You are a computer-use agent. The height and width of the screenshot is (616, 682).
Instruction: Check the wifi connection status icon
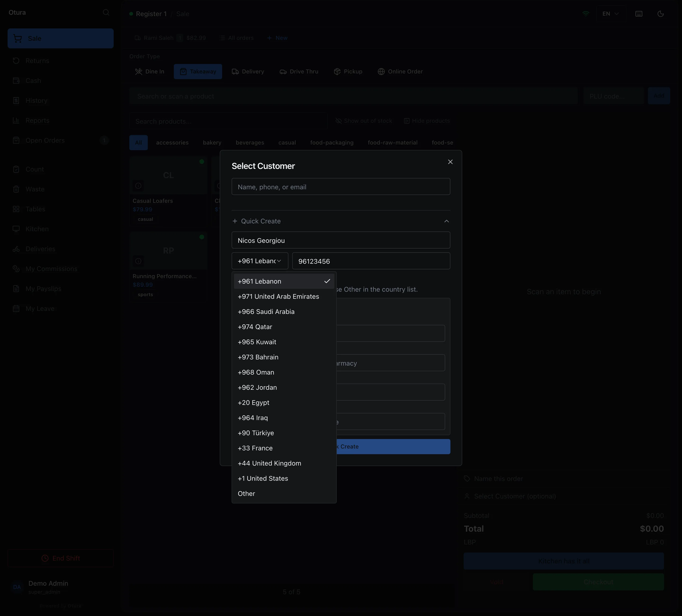[586, 14]
